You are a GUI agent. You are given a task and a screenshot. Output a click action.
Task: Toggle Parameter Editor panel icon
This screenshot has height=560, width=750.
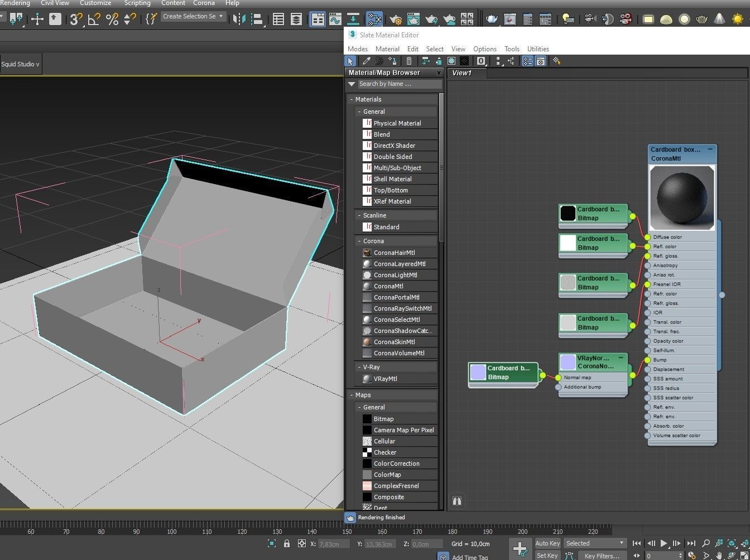(x=541, y=61)
